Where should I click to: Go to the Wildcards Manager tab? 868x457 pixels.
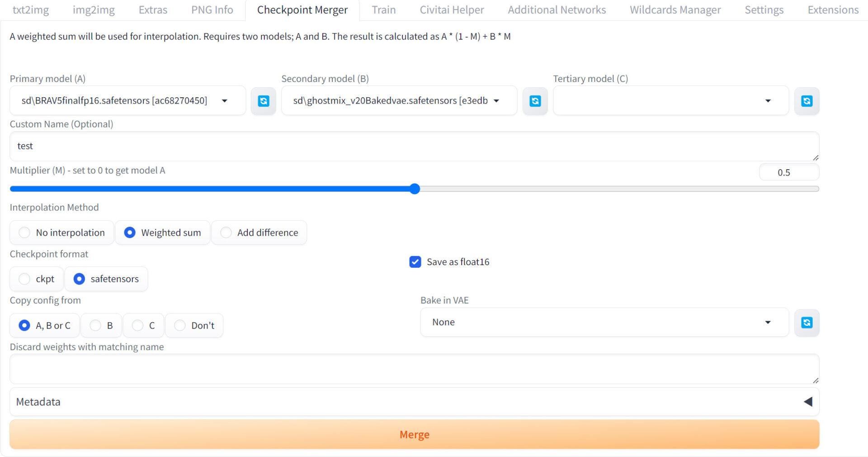(675, 10)
